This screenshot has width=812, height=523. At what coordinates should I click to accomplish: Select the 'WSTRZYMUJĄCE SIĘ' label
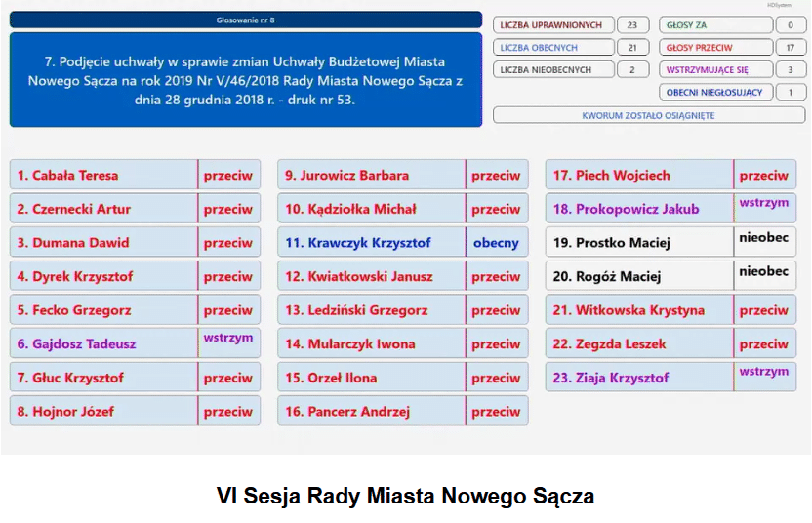click(x=716, y=69)
